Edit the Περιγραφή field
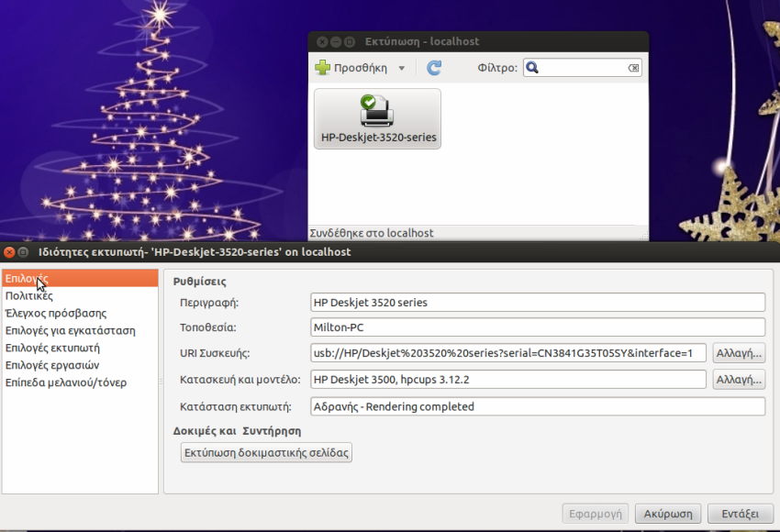This screenshot has height=532, width=780. click(x=538, y=303)
